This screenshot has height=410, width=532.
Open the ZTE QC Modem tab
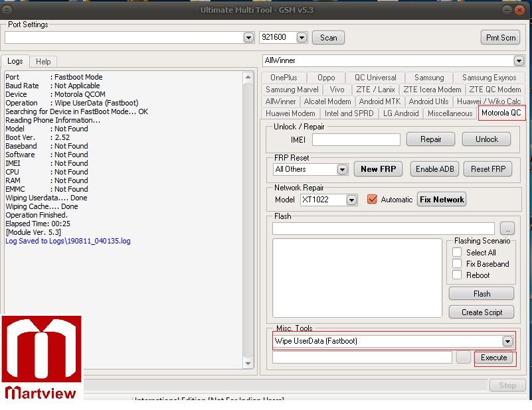point(495,90)
